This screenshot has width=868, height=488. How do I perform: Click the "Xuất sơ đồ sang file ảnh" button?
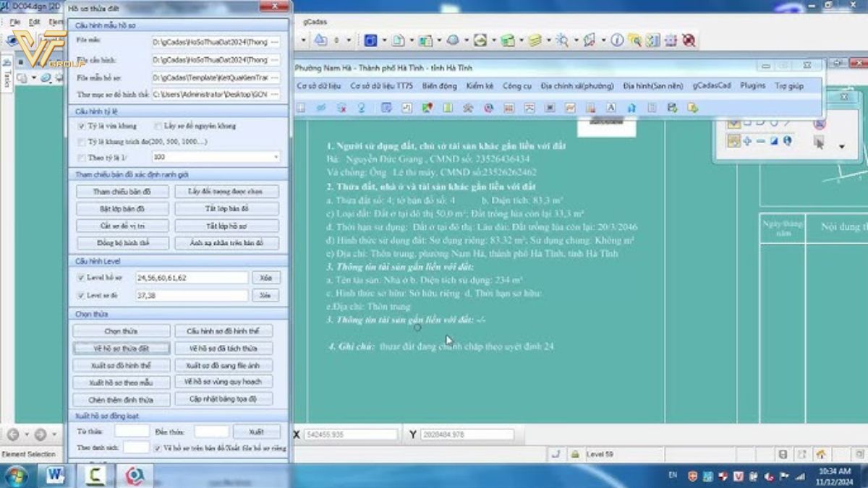coord(223,365)
